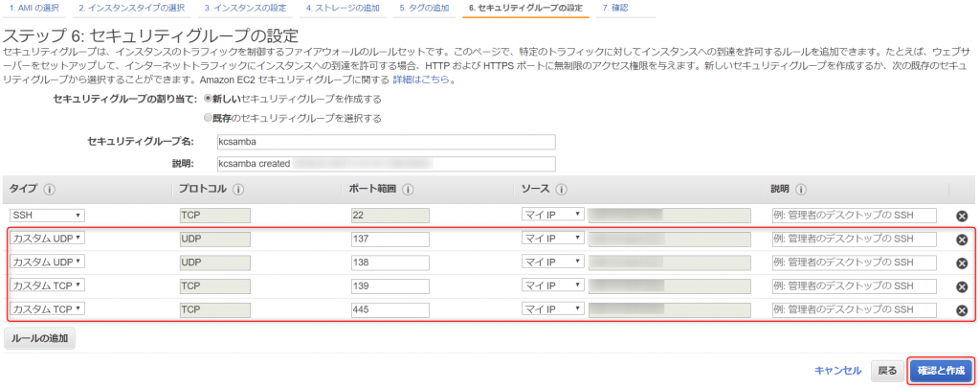Remove the SSH port 22 rule
980x388 pixels.
pos(962,216)
